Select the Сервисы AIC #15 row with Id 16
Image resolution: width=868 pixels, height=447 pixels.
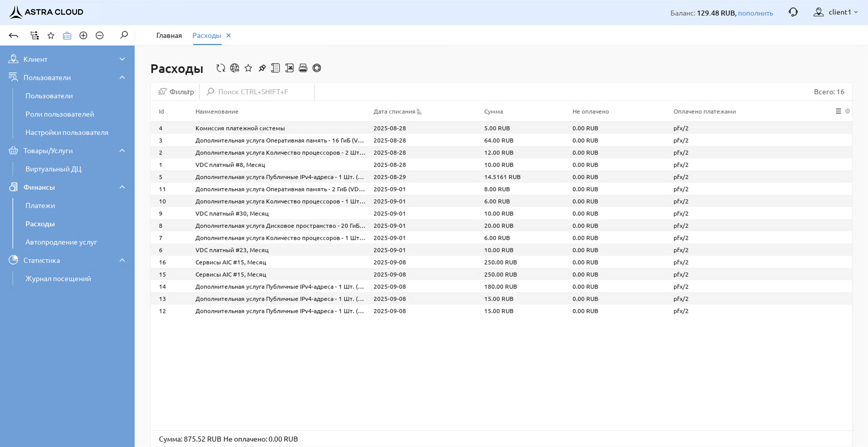coord(230,262)
